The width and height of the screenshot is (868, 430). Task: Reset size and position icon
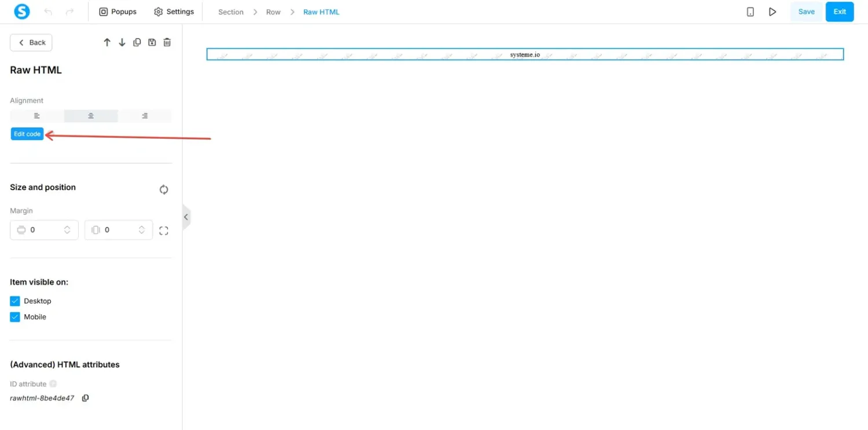(164, 189)
